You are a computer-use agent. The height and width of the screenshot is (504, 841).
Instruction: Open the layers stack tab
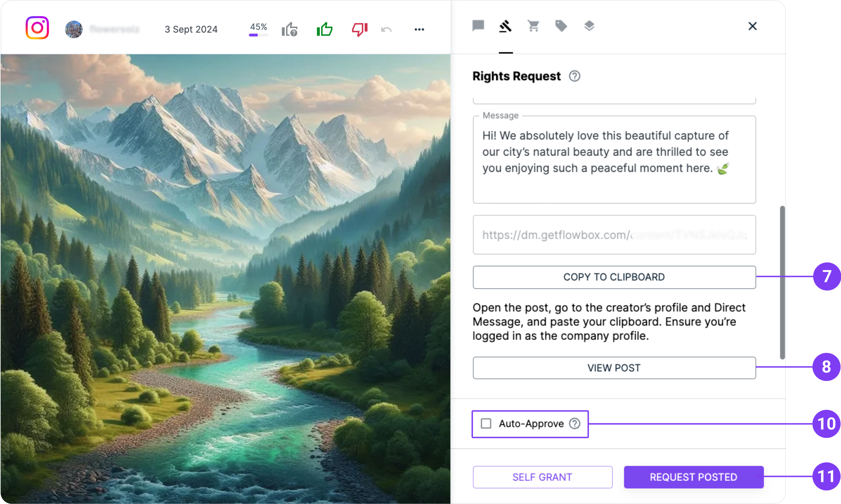(589, 26)
